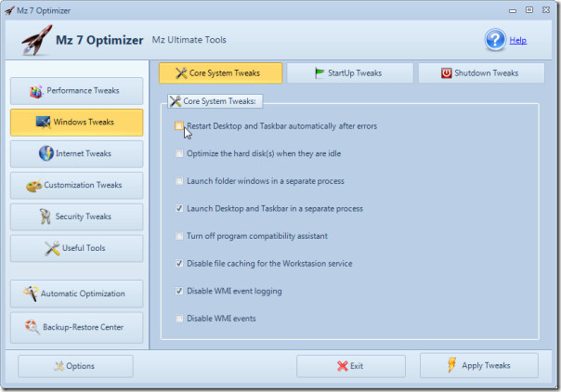Switch to the Shutdown Tweaks tab
Viewport: 561px width, 392px height.
click(481, 73)
